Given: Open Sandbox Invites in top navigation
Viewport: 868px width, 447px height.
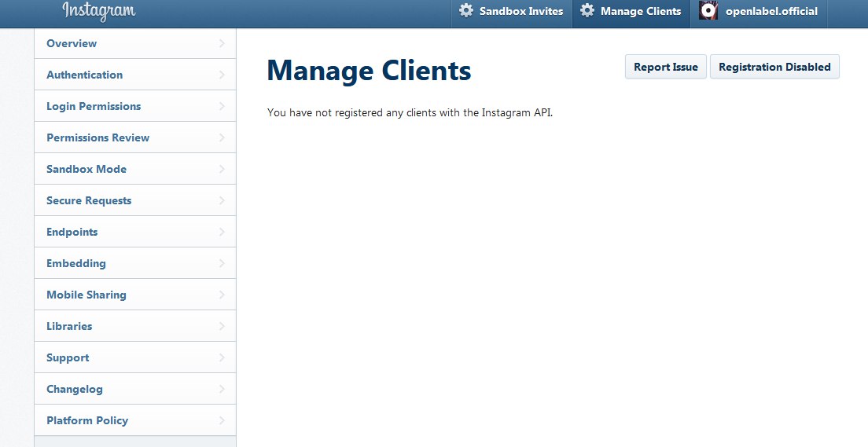Looking at the screenshot, I should pyautogui.click(x=512, y=13).
